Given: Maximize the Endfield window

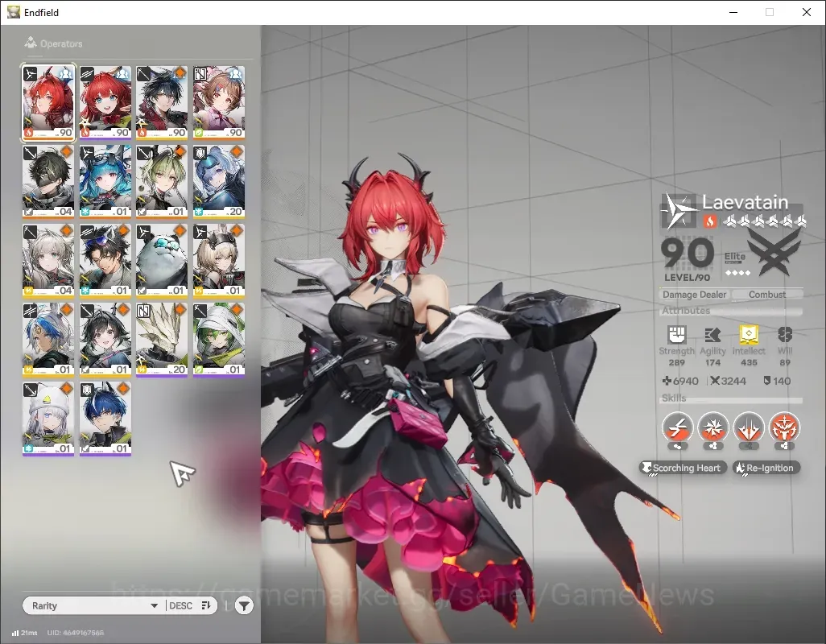Looking at the screenshot, I should 770,12.
